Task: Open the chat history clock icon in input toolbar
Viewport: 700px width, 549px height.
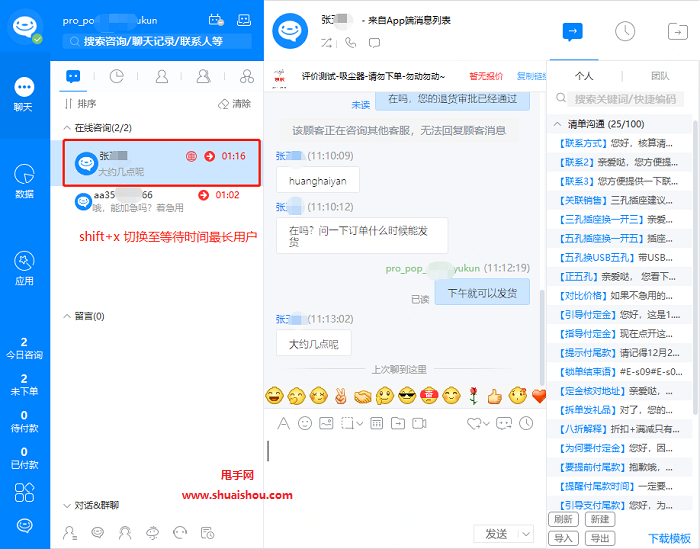Action: click(526, 423)
